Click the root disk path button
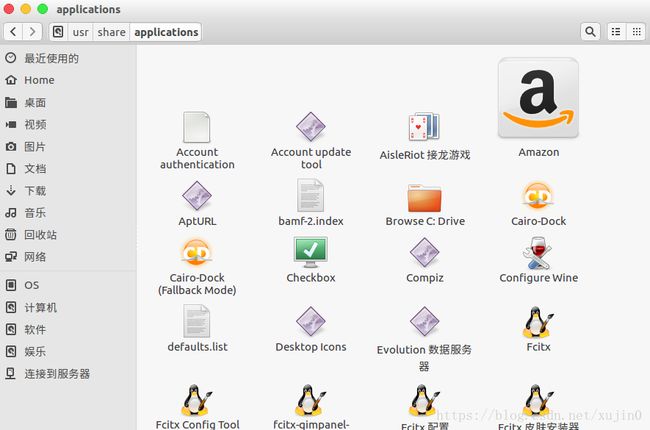This screenshot has height=430, width=650. 58,32
